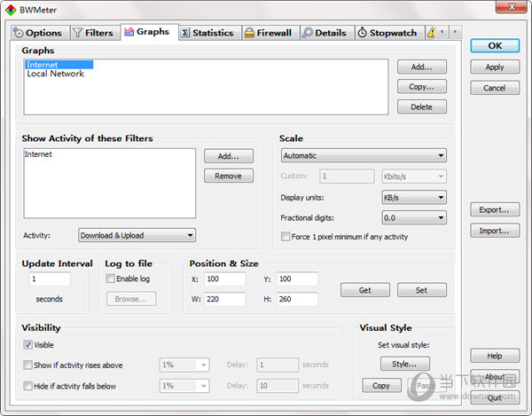Click the warning icon tab partially shown
Image resolution: width=532 pixels, height=416 pixels.
click(x=431, y=33)
